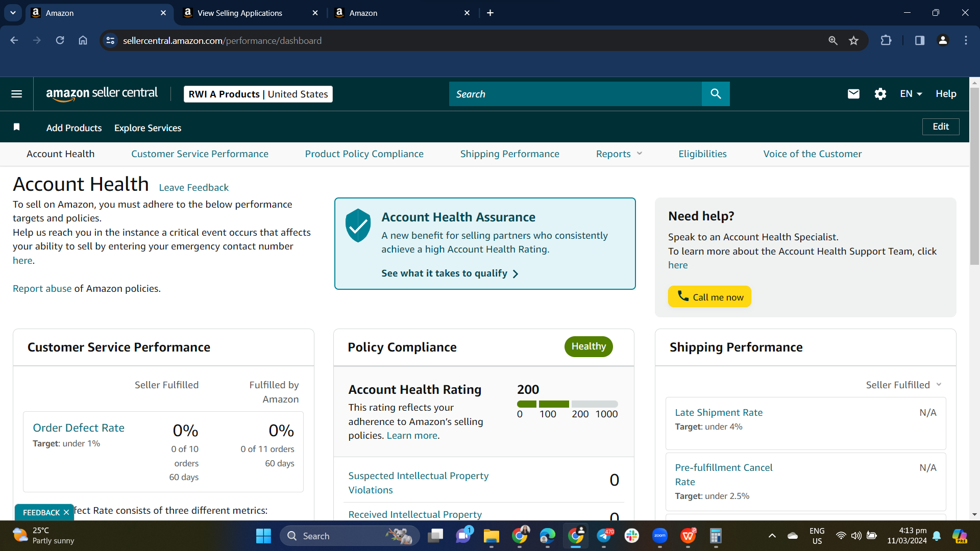Open the Chrome three-dot menu
This screenshot has width=980, height=551.
(966, 40)
